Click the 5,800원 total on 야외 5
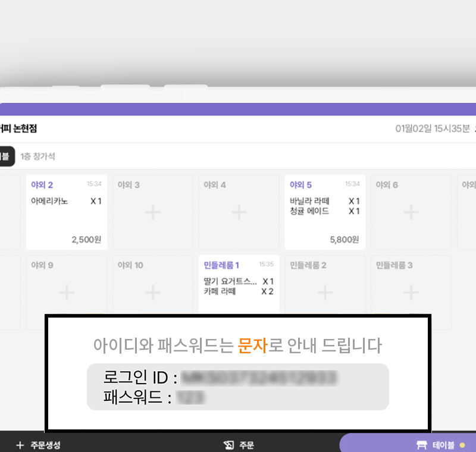Screen dimensions: 476x452 [x=344, y=240]
